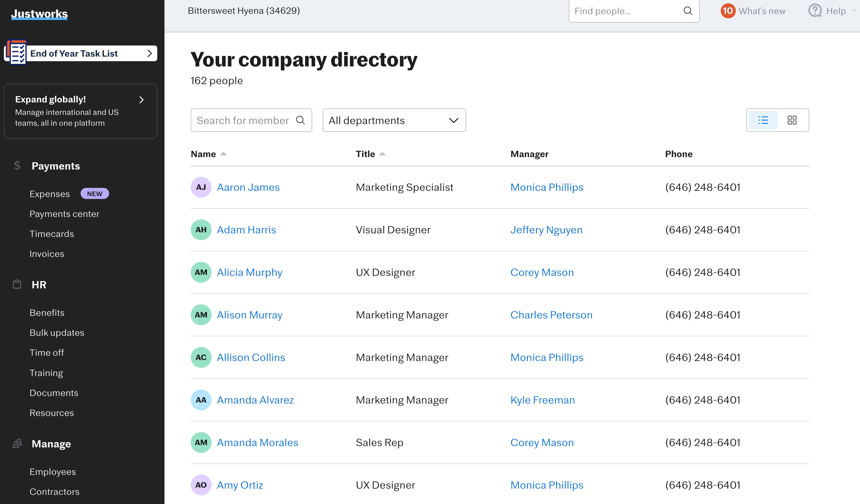Image resolution: width=860 pixels, height=504 pixels.
Task: Expand the Expand globally card arrow
Action: [x=141, y=100]
